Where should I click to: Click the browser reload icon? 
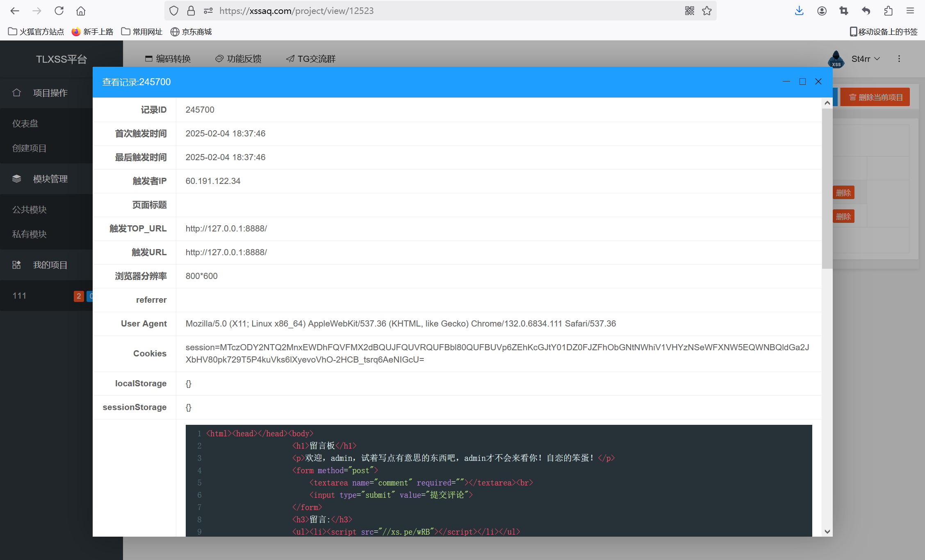pyautogui.click(x=59, y=11)
